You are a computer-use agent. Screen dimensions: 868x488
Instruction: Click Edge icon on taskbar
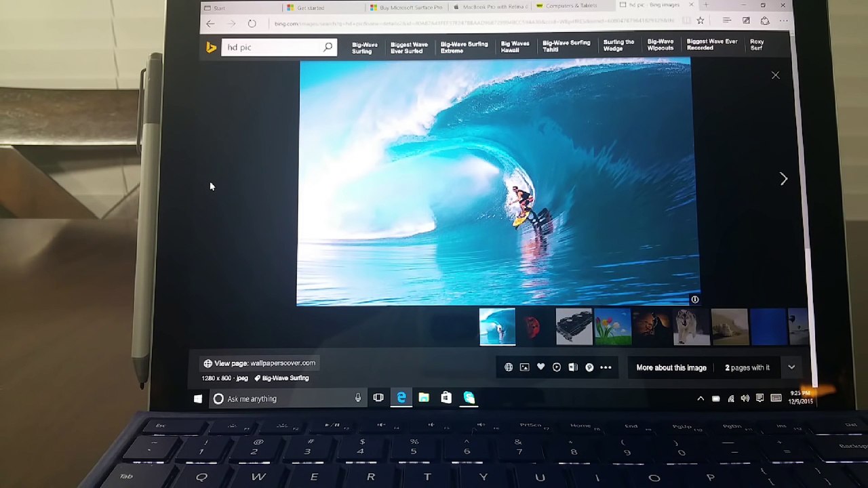pyautogui.click(x=401, y=398)
